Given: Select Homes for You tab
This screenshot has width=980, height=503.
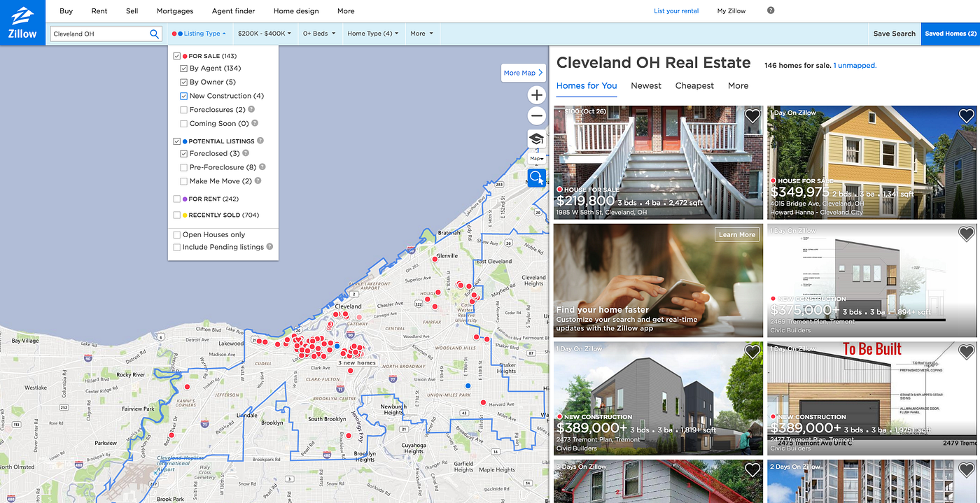Looking at the screenshot, I should click(587, 85).
